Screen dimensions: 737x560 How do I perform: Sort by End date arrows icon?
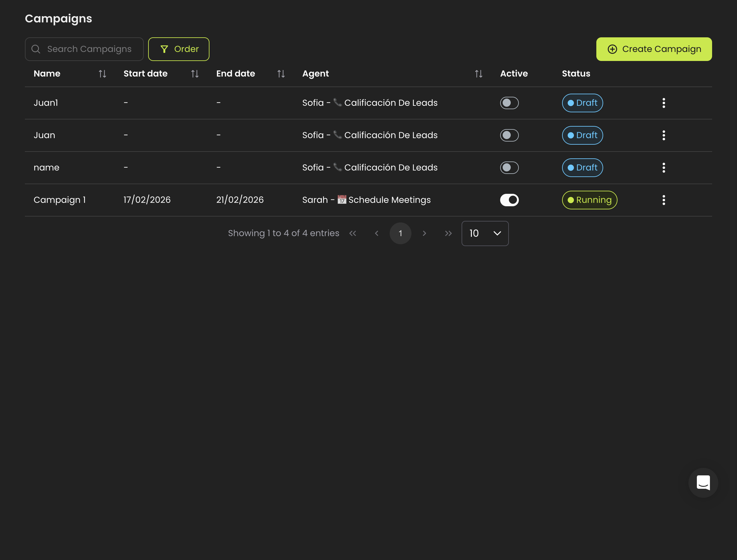[x=281, y=74]
